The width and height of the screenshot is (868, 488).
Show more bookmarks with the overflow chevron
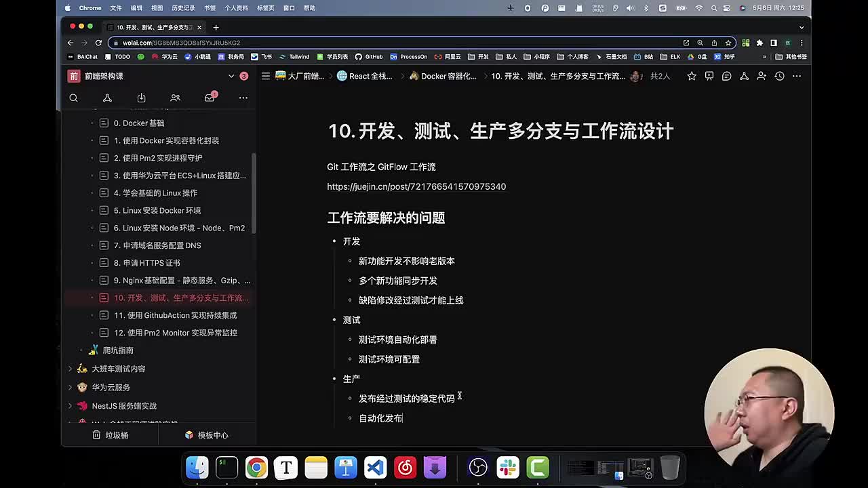pos(764,57)
